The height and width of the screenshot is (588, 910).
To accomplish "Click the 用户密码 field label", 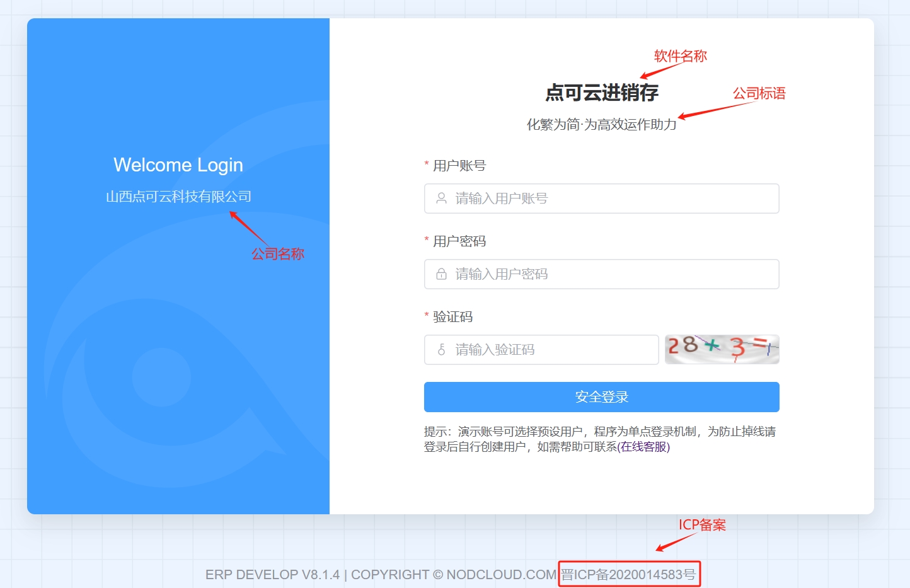I will pyautogui.click(x=459, y=241).
